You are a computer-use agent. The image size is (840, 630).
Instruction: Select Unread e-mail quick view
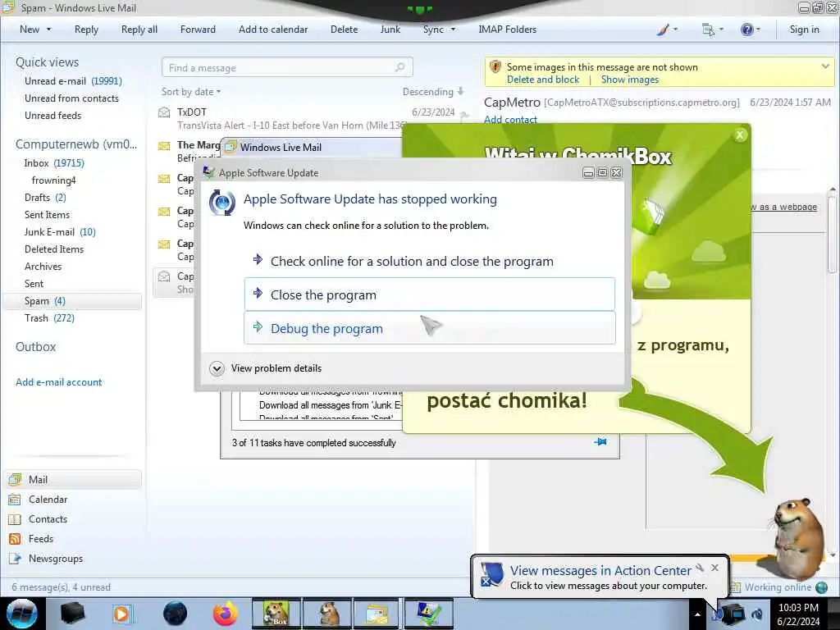pyautogui.click(x=73, y=81)
